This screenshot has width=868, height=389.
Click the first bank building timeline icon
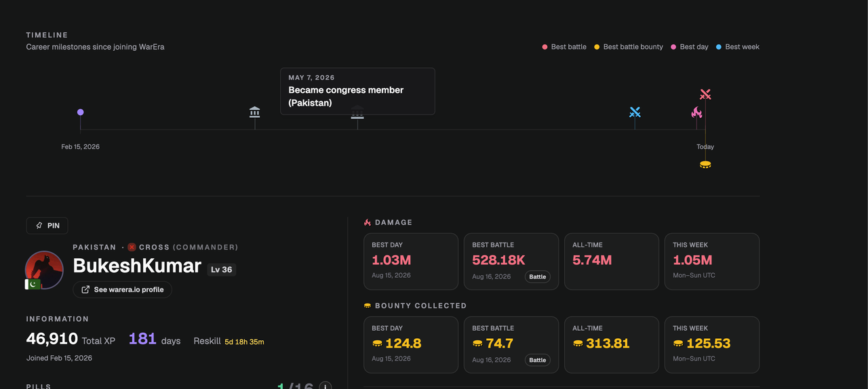click(x=255, y=112)
